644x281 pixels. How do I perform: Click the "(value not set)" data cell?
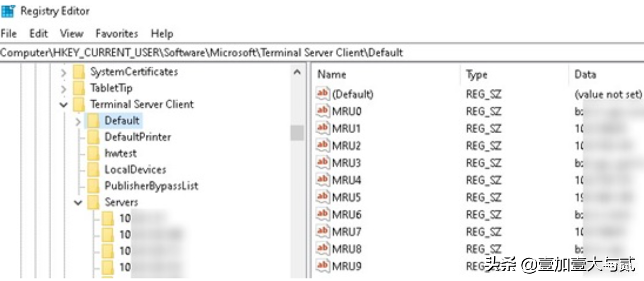(608, 95)
